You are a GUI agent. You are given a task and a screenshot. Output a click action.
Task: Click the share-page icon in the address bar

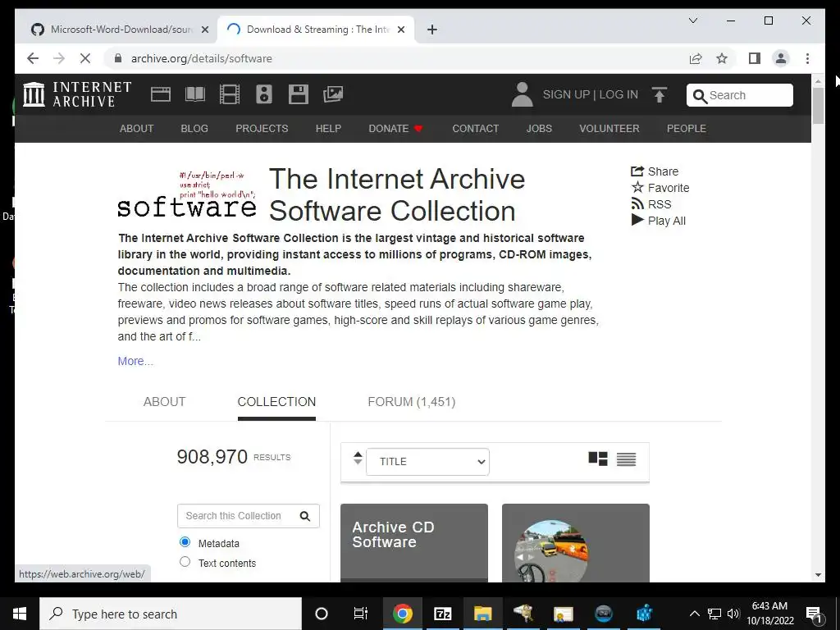[696, 58]
